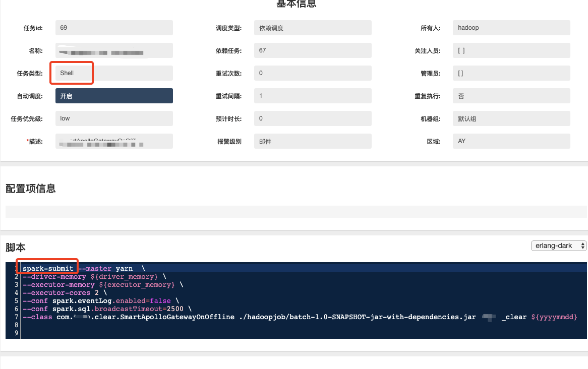Click the 描述 description field
The image size is (588, 369).
point(114,141)
